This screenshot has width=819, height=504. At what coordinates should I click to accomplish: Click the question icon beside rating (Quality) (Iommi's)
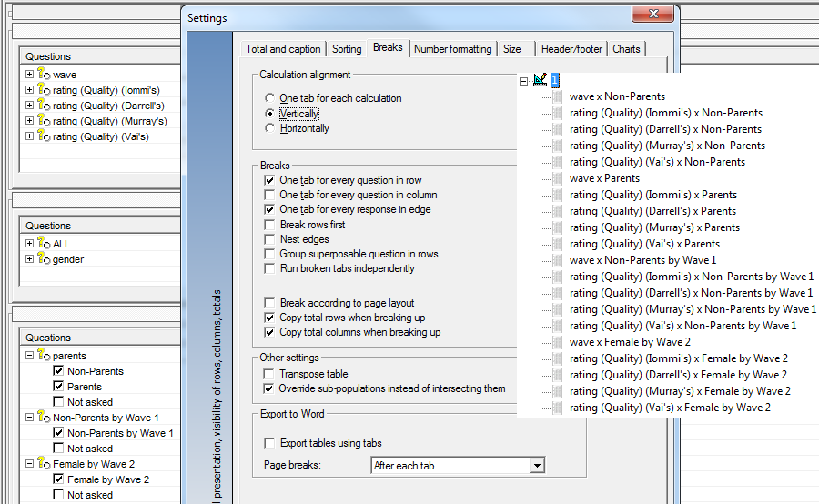[44, 90]
